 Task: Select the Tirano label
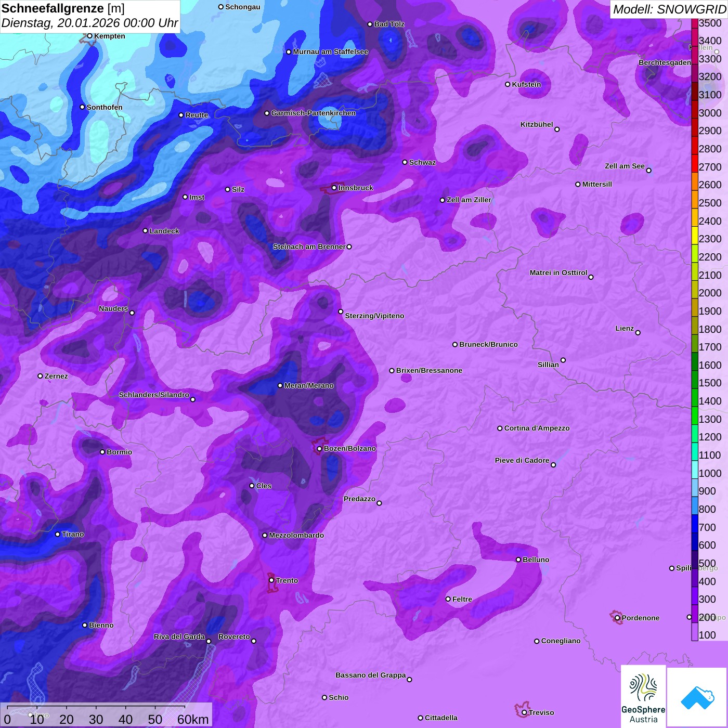click(x=73, y=534)
